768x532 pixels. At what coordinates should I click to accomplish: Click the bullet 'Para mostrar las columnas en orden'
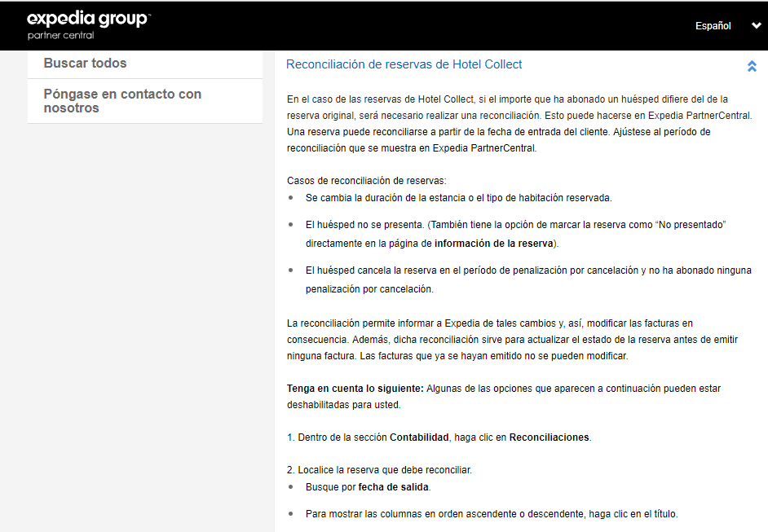[x=492, y=514]
